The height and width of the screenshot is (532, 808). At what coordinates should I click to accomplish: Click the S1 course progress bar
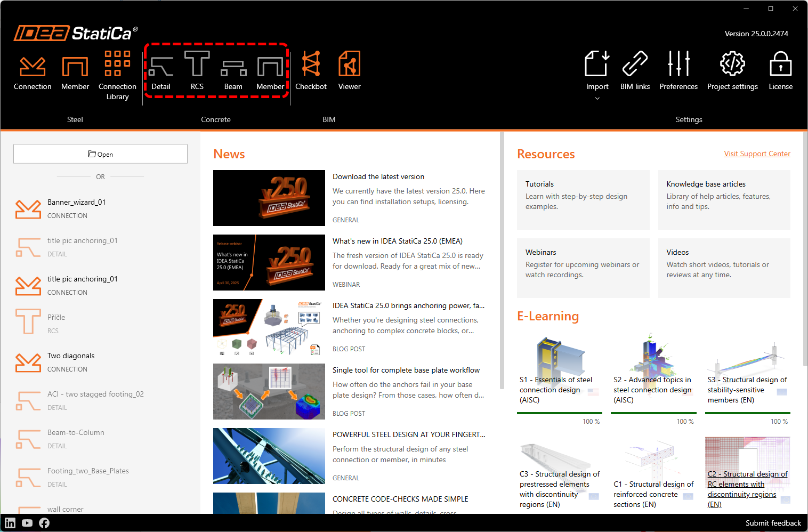pos(560,413)
